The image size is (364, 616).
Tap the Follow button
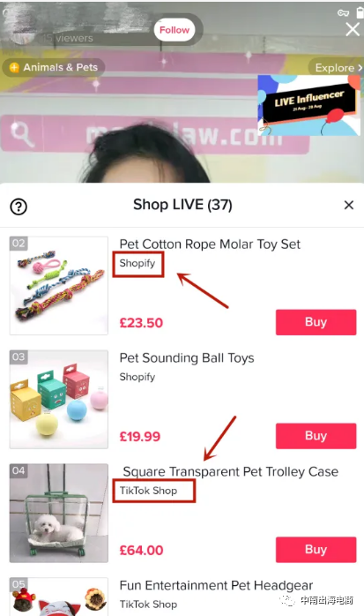coord(175,30)
